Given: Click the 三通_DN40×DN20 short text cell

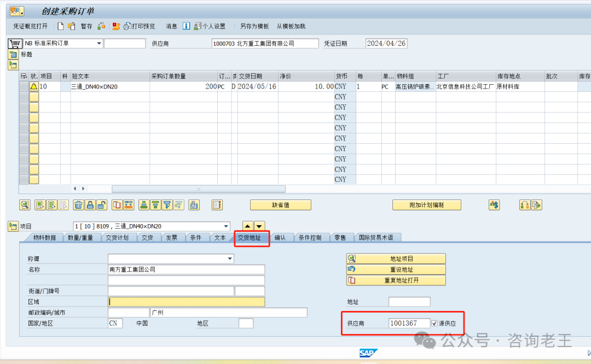Looking at the screenshot, I should tap(110, 86).
